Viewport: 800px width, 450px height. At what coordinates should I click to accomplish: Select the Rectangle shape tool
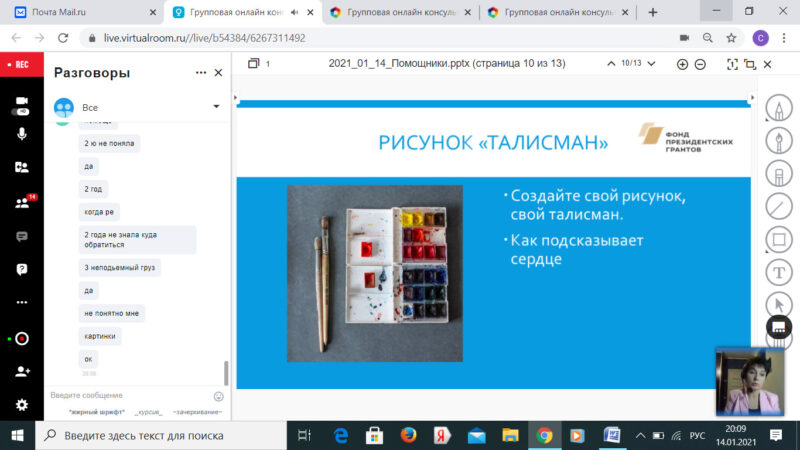pos(779,239)
